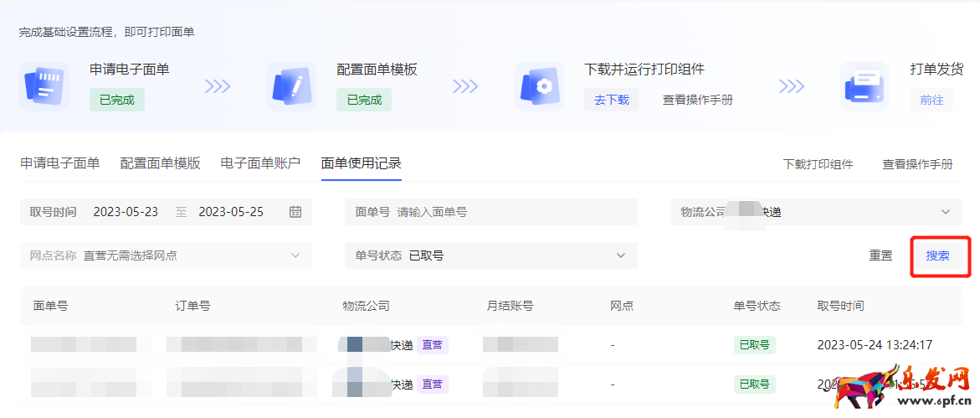Screen dimensions: 980x418
Task: Click timestamp 2023-05-24 13:24:17
Action: 875,345
